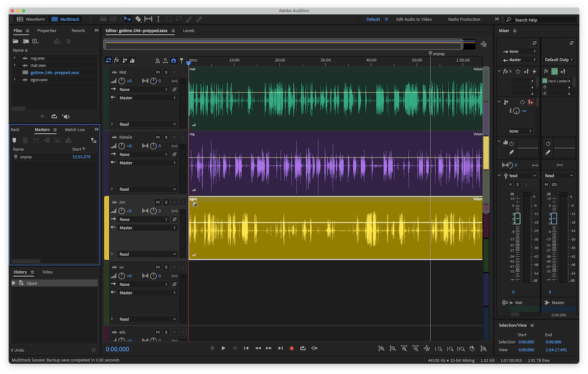
Task: Click the Zoom Out (Amplitude) icon
Action: coord(392,349)
